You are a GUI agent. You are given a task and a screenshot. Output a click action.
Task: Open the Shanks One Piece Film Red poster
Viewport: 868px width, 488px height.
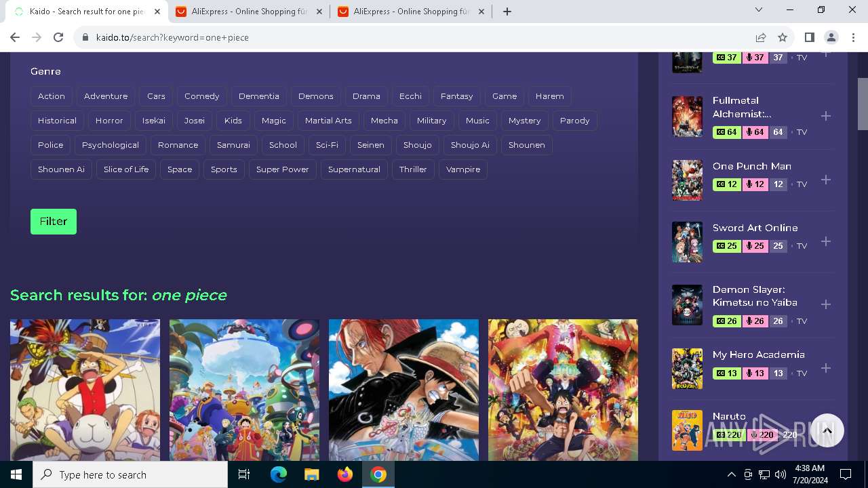403,390
